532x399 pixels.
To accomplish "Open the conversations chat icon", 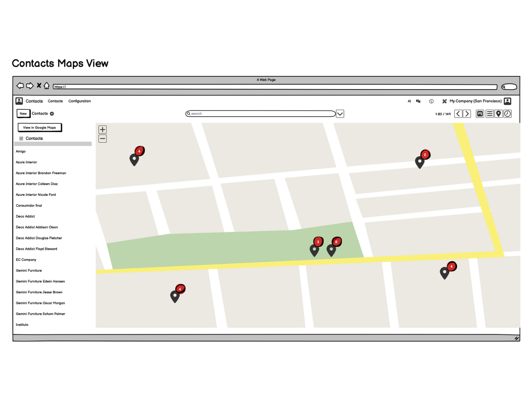I will [418, 101].
